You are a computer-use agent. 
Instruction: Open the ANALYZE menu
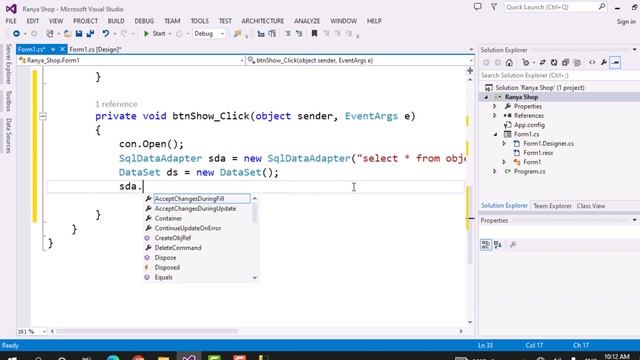tap(307, 21)
